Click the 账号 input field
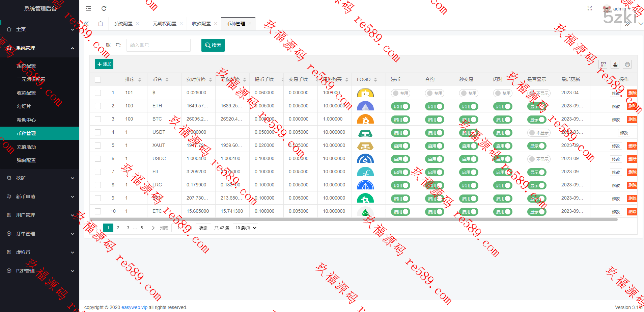The image size is (644, 312). (x=158, y=45)
